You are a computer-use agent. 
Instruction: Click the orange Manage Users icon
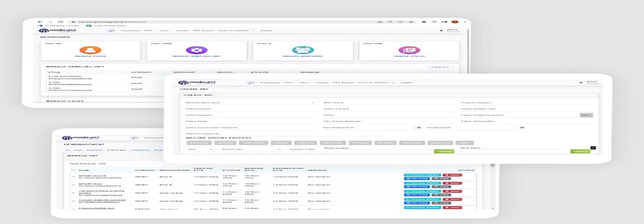pos(90,50)
